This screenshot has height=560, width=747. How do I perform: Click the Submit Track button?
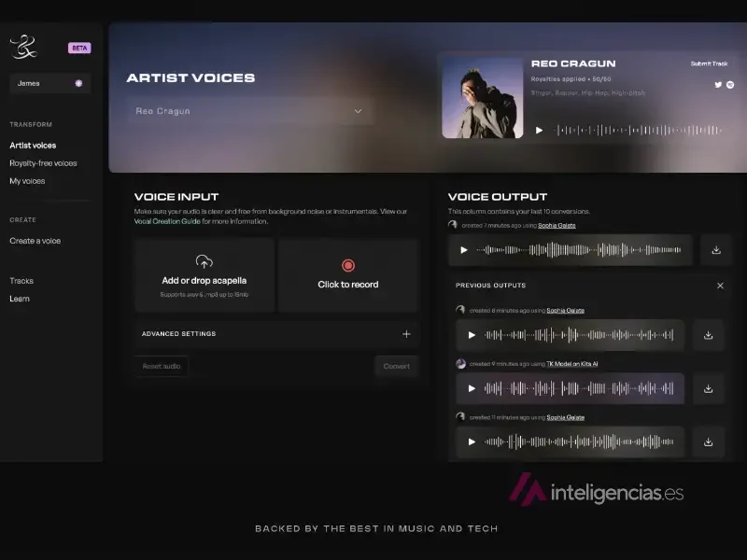click(x=709, y=63)
